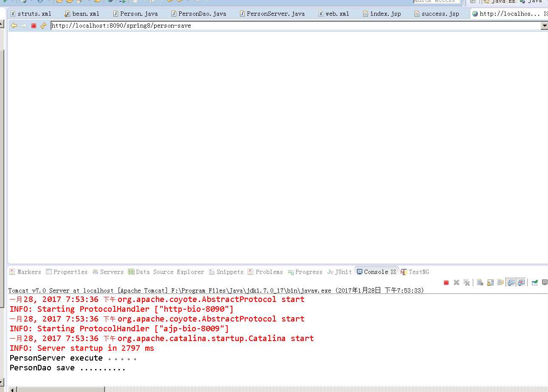This screenshot has width=548, height=392.
Task: Open the Snippets view
Action: click(x=226, y=272)
